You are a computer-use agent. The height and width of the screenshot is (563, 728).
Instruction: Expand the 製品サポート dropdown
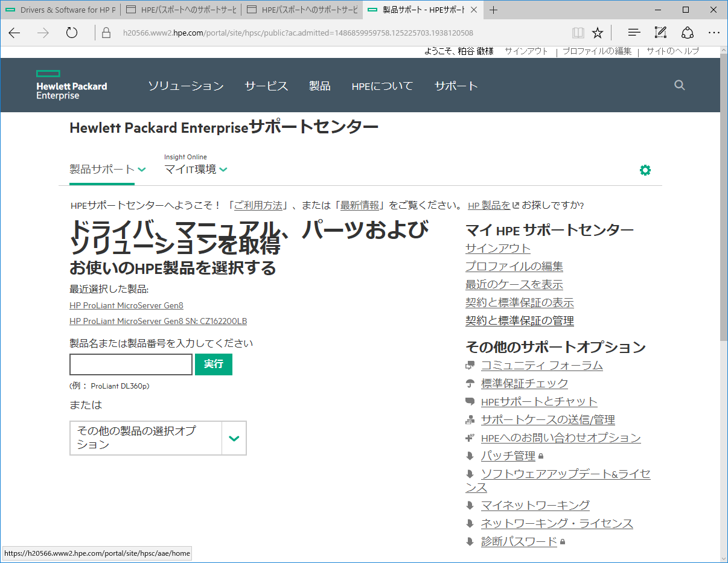coord(107,170)
